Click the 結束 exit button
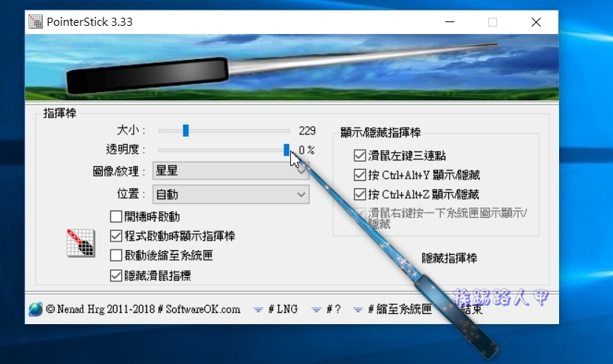Viewport: 613px width, 364px height. 471,309
